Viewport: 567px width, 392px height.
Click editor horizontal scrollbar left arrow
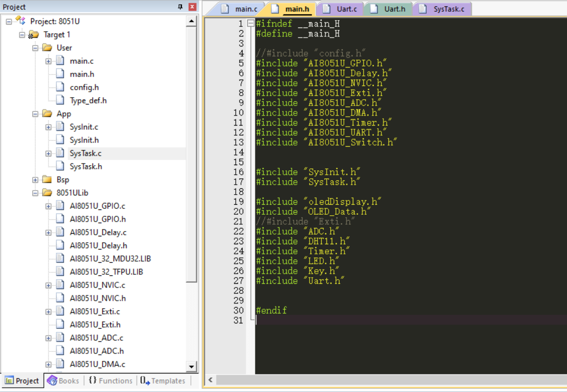(210, 380)
